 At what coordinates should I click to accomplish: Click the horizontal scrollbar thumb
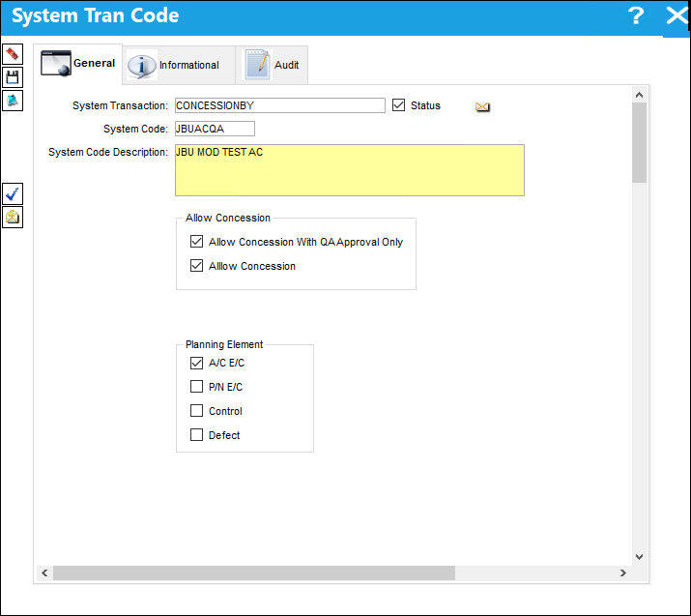(254, 572)
